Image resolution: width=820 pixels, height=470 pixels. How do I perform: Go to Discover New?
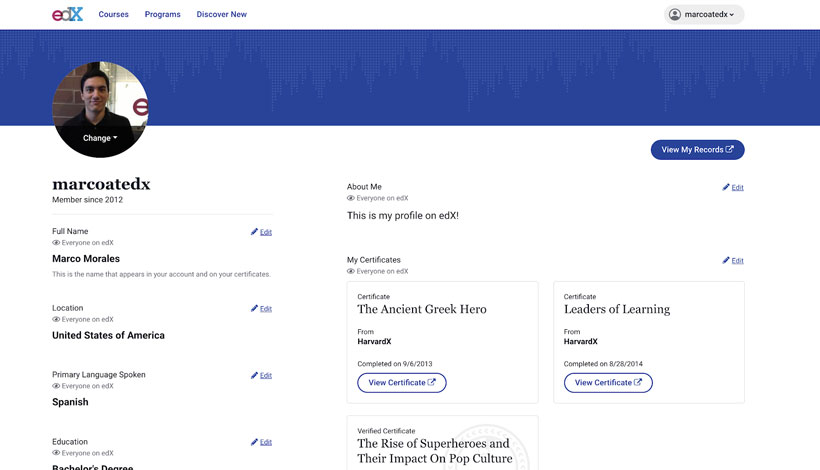221,15
